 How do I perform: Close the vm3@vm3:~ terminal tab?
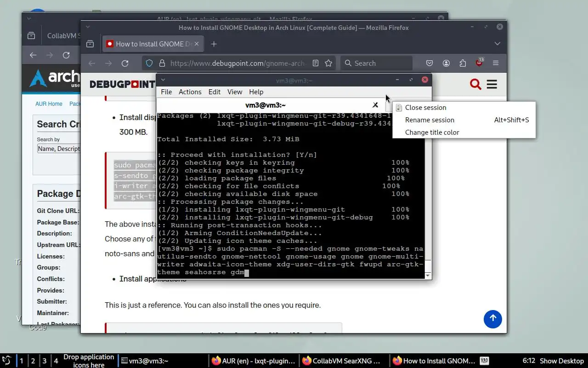coord(375,105)
